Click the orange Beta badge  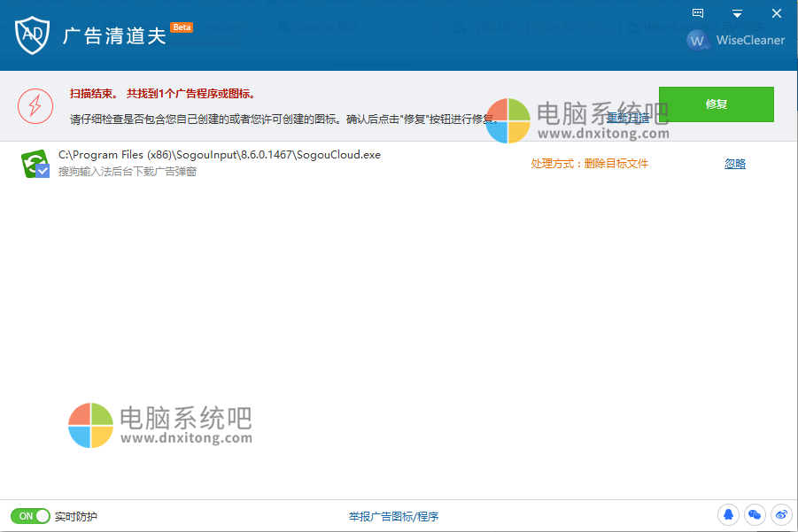click(x=182, y=27)
